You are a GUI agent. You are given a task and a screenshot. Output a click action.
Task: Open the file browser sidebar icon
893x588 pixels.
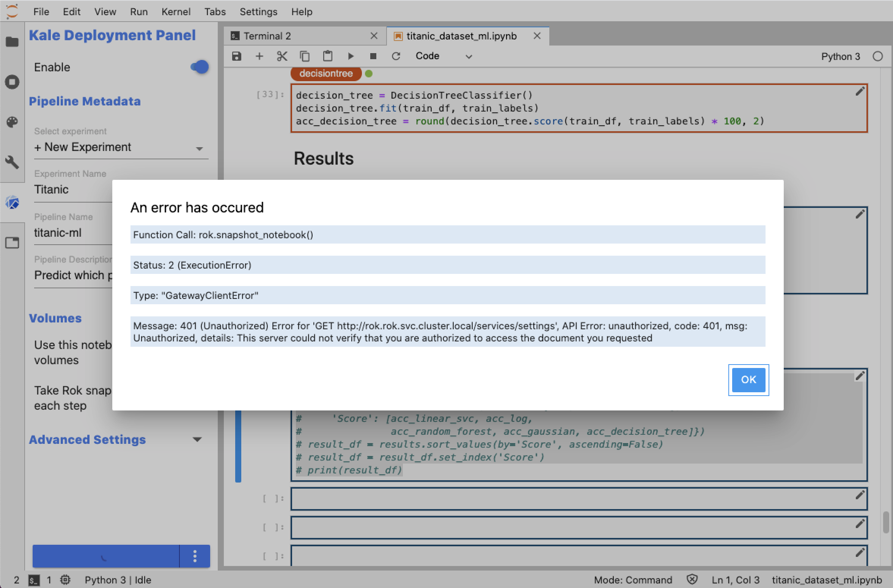pos(12,42)
